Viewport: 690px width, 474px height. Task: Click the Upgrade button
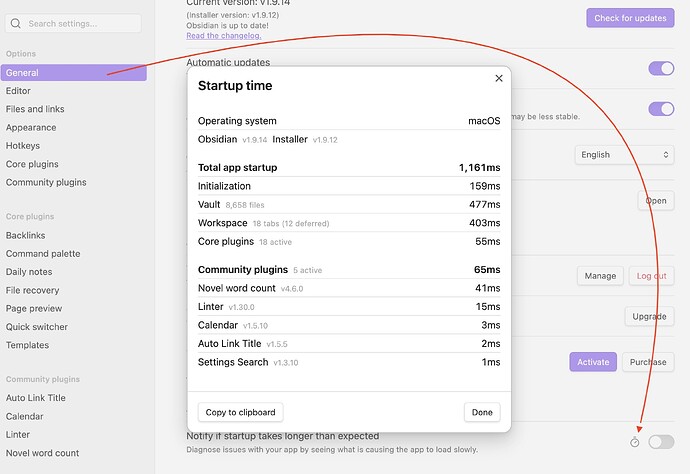(x=649, y=316)
